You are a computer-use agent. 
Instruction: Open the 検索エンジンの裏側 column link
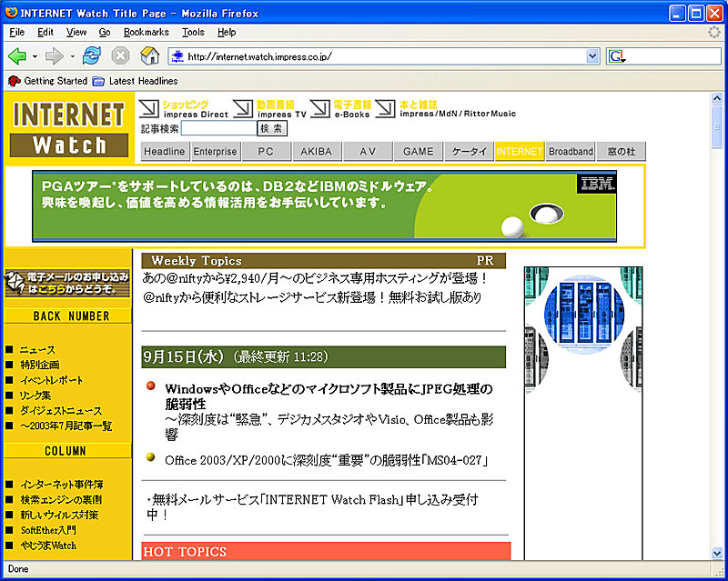coord(61,500)
